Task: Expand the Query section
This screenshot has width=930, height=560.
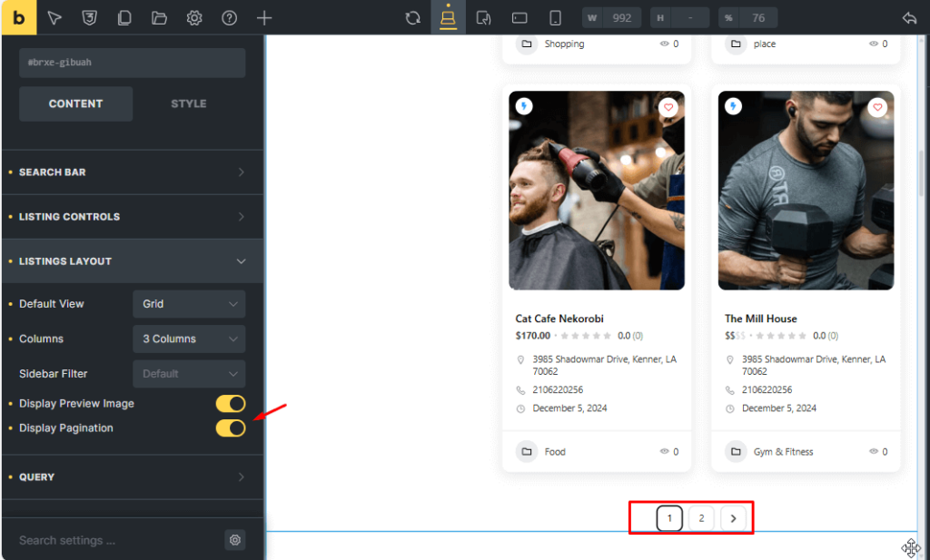Action: pyautogui.click(x=133, y=477)
